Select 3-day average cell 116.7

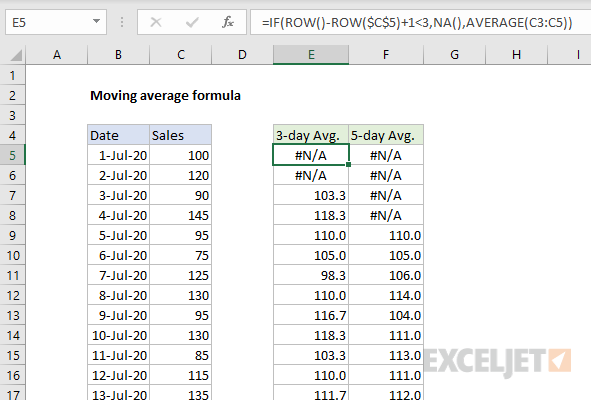click(x=311, y=315)
